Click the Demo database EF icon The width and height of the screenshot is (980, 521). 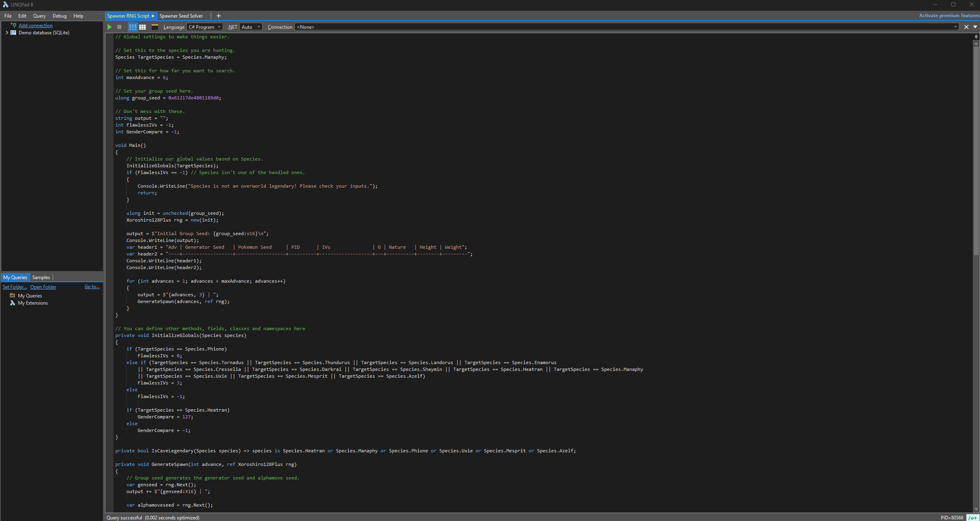pyautogui.click(x=13, y=33)
